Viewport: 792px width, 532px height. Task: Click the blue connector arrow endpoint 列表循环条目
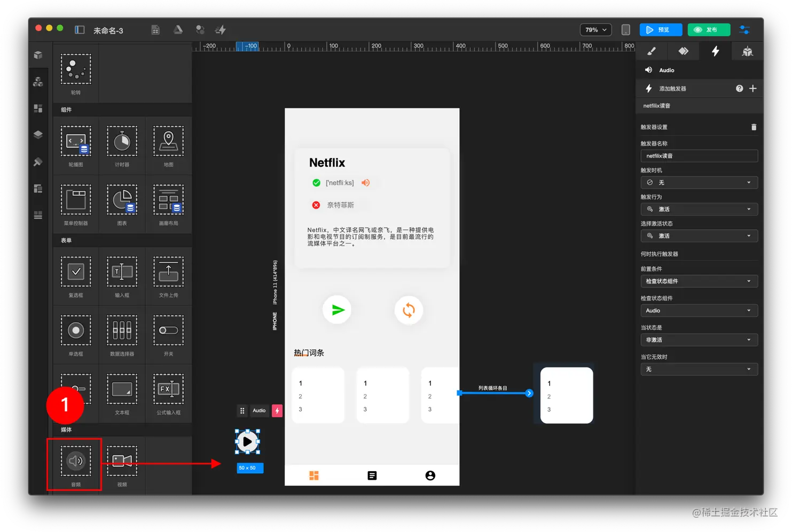point(529,393)
